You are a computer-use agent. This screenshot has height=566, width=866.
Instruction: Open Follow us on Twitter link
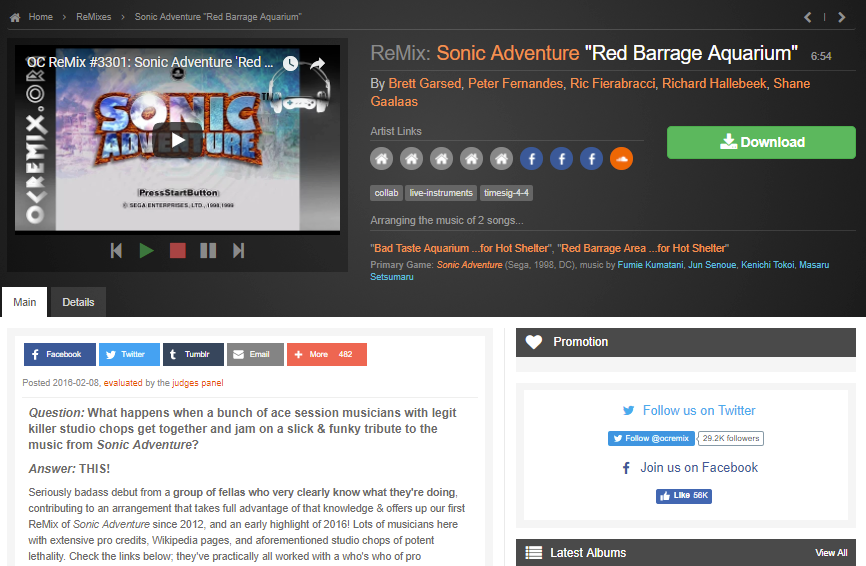tap(699, 410)
